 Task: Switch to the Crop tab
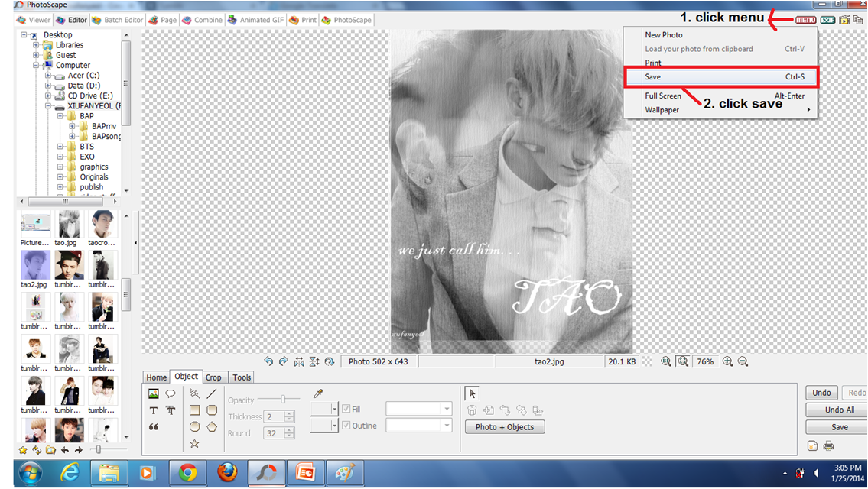(213, 377)
